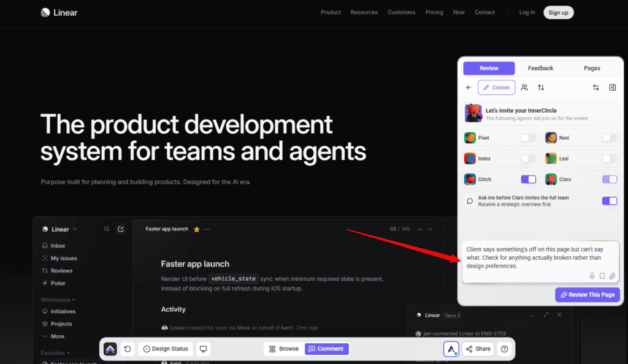Viewport: 628px width, 364px height.
Task: Click the Review This Page button
Action: (x=587, y=295)
